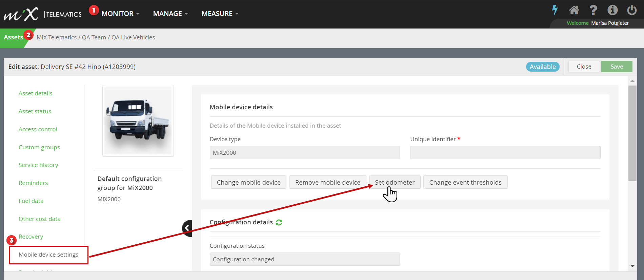Click the Set odometer button
The image size is (644, 280).
[395, 182]
